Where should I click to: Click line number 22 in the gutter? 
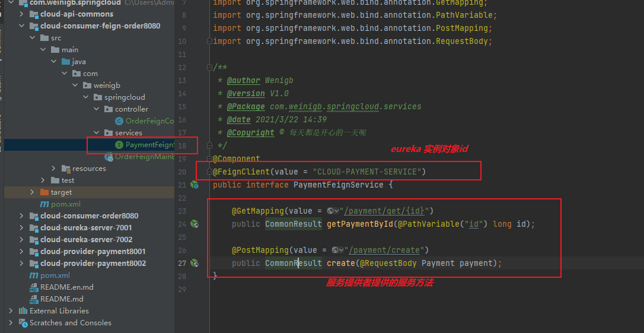tap(182, 198)
